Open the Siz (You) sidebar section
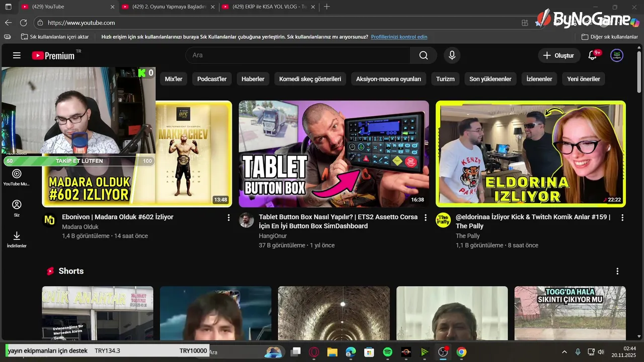The height and width of the screenshot is (362, 644). (17, 208)
